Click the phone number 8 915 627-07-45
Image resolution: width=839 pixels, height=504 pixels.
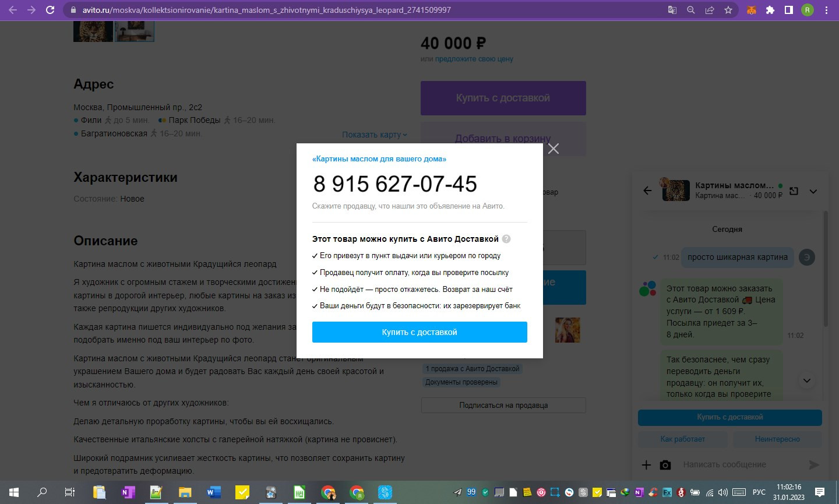(395, 184)
